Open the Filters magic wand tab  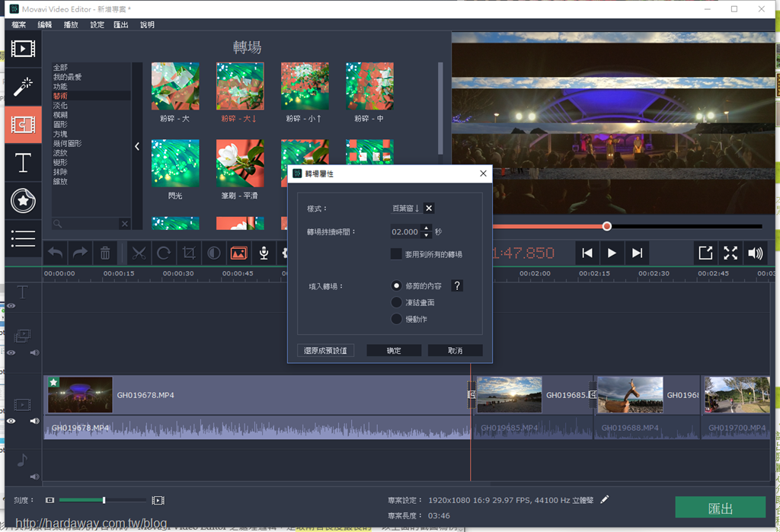click(x=23, y=87)
